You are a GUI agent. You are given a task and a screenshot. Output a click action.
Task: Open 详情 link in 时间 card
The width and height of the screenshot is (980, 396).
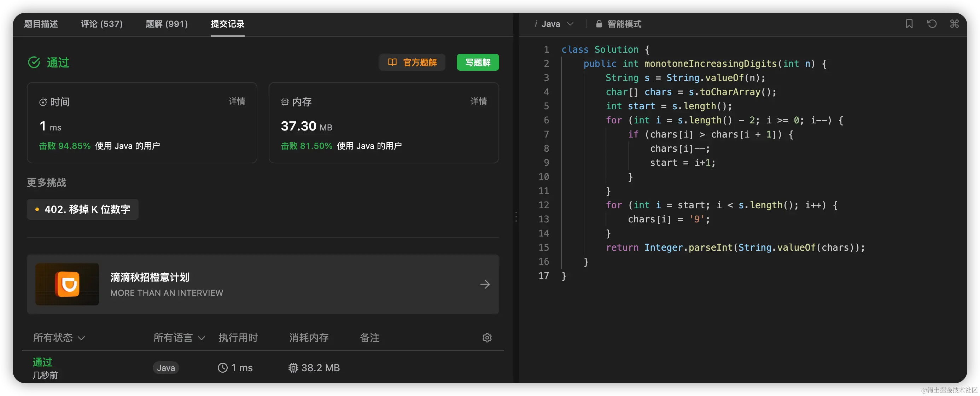237,101
